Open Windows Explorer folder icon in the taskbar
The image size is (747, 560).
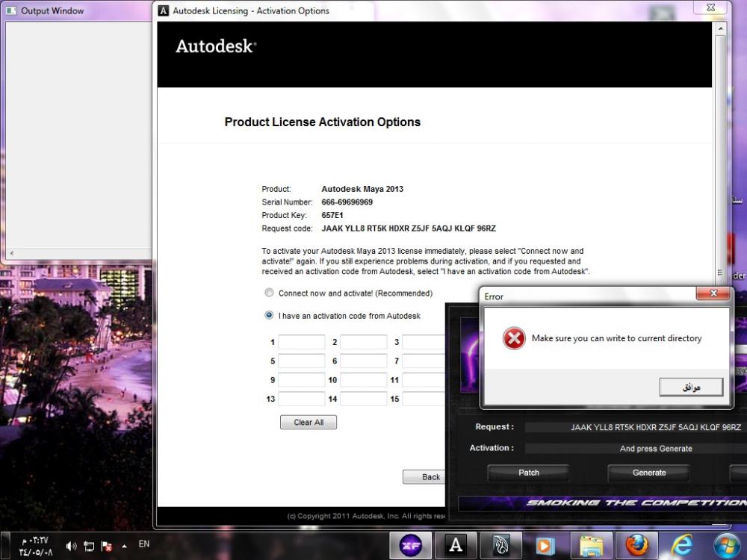tap(592, 545)
